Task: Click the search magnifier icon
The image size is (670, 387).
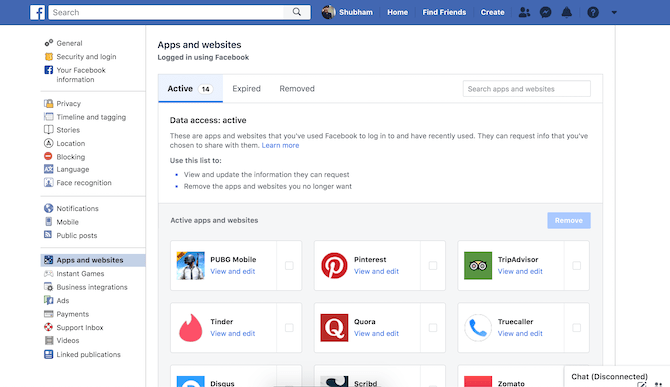Action: [x=297, y=12]
